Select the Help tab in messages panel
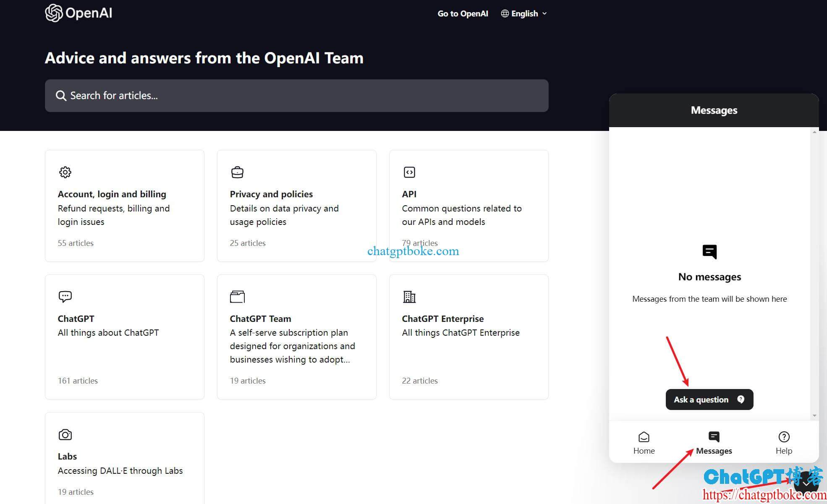 click(x=783, y=443)
